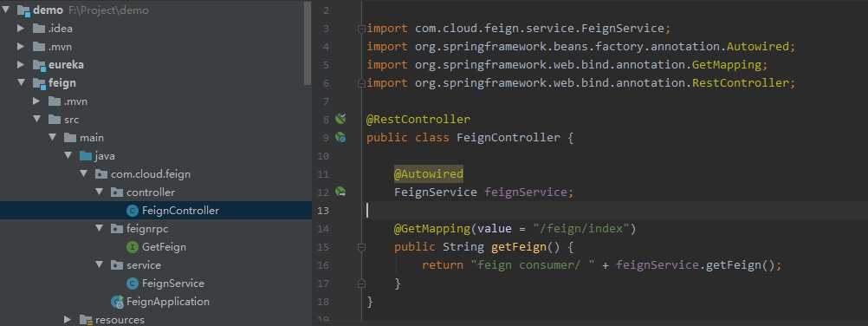Click the resources folder icon
The height and width of the screenshot is (326, 868).
coord(86,320)
